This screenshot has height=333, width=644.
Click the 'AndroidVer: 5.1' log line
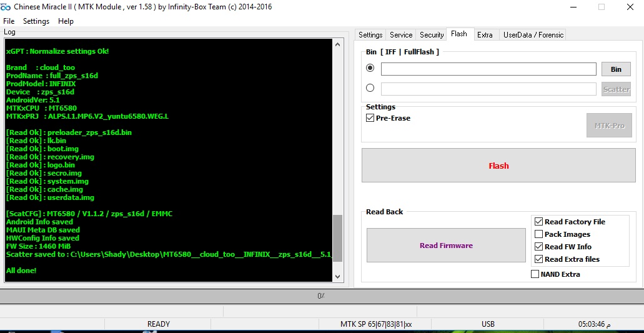pos(33,100)
